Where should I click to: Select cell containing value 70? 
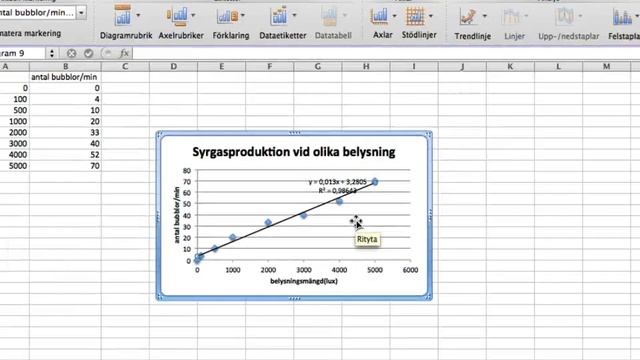point(65,166)
